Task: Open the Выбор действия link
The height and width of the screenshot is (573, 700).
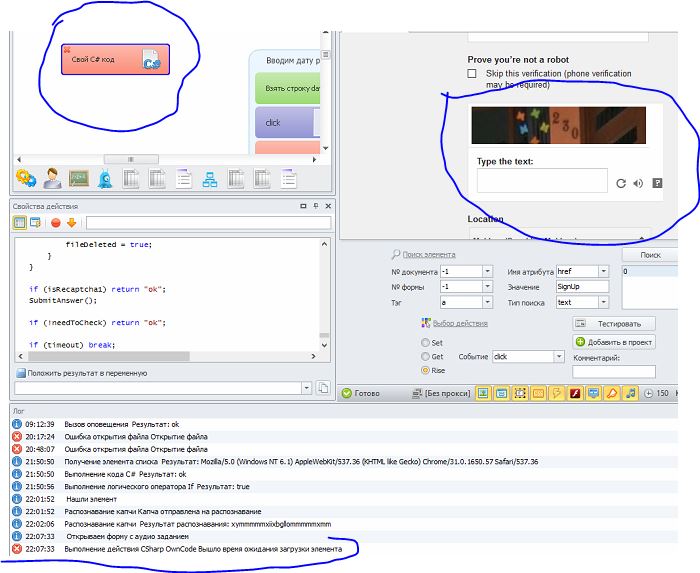Action: pyautogui.click(x=460, y=323)
